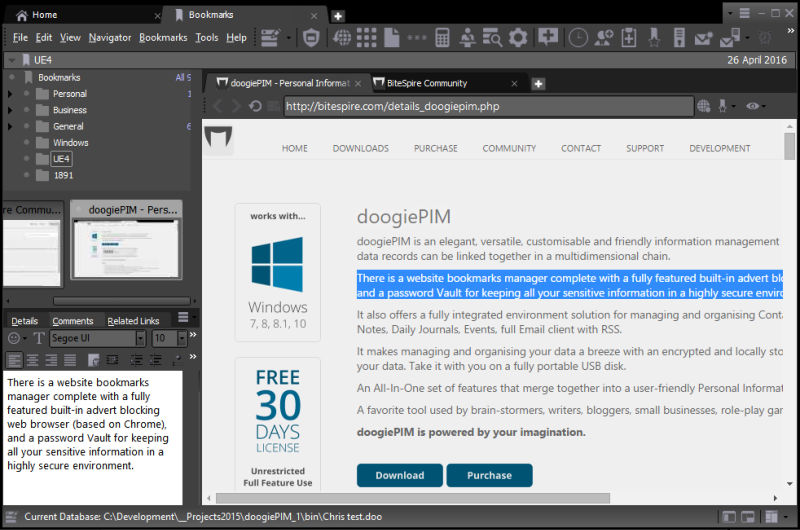Open the envelope email toolbar icon
Viewport: 800px width, 530px height.
(x=703, y=38)
